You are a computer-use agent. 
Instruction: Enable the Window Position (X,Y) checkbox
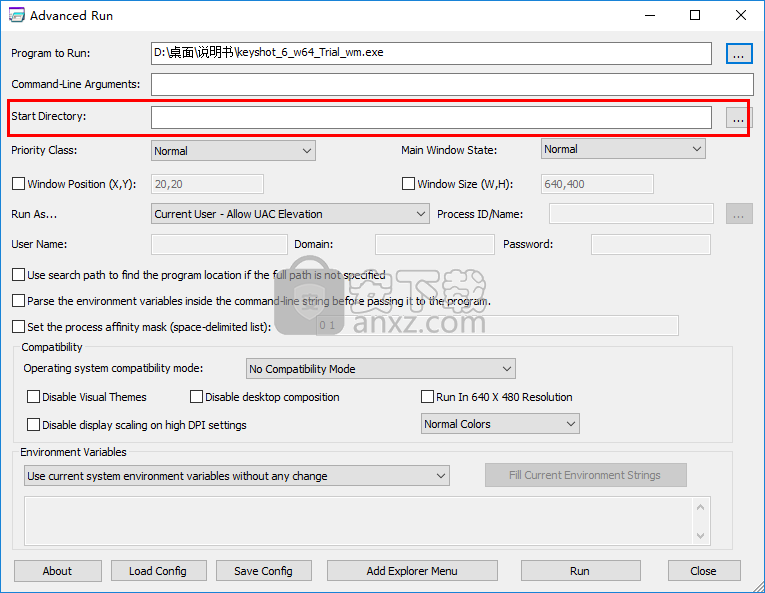click(x=19, y=184)
